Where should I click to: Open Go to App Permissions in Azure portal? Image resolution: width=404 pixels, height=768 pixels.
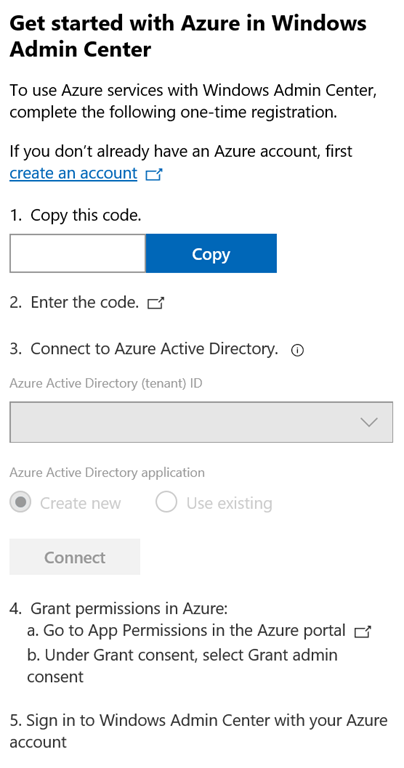click(x=194, y=631)
